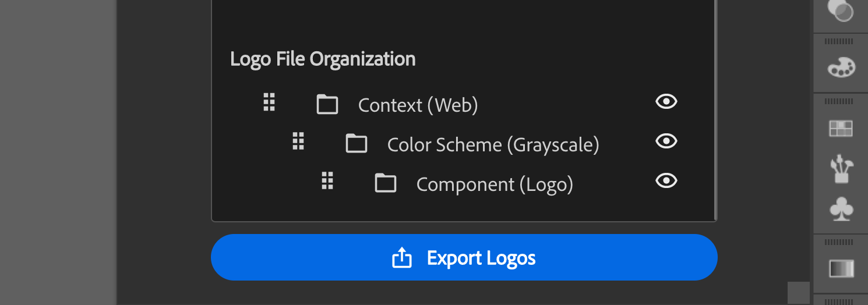Toggle visibility of Color Scheme (Grayscale)
Viewport: 868px width, 305px height.
click(666, 141)
